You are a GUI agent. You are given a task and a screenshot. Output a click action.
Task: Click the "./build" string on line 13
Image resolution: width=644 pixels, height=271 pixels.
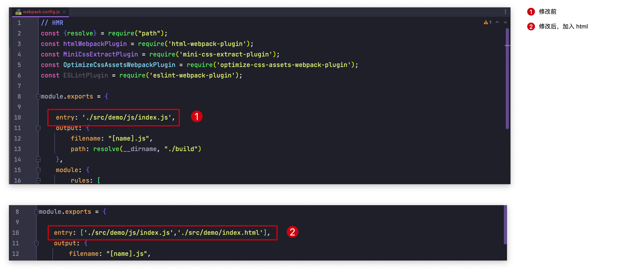click(x=181, y=149)
